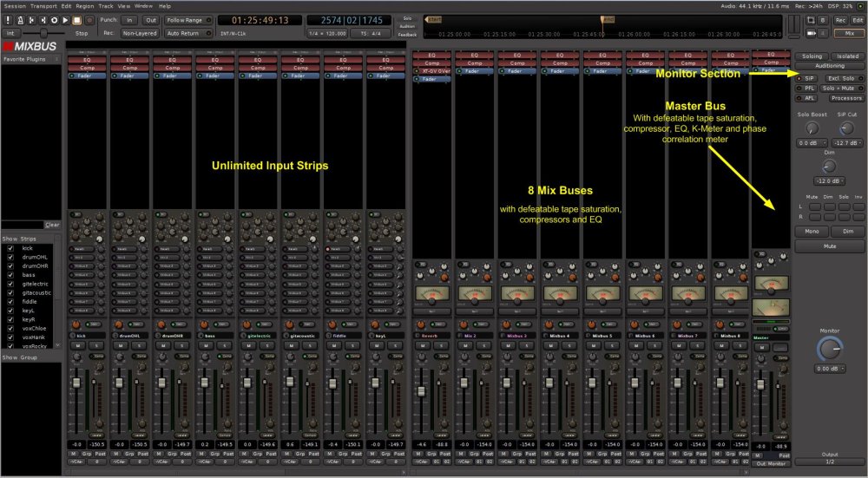Open the Region menu
Screen dimensions: 868x478
[85, 6]
